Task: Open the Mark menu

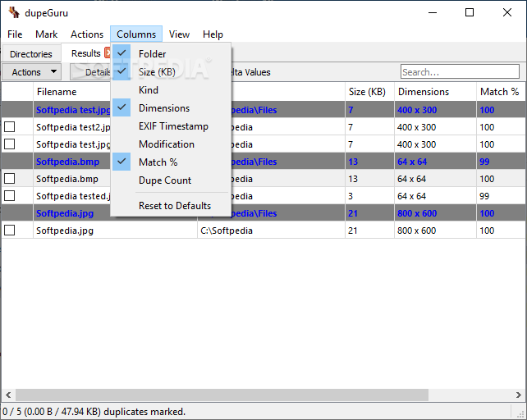Action: pyautogui.click(x=47, y=34)
